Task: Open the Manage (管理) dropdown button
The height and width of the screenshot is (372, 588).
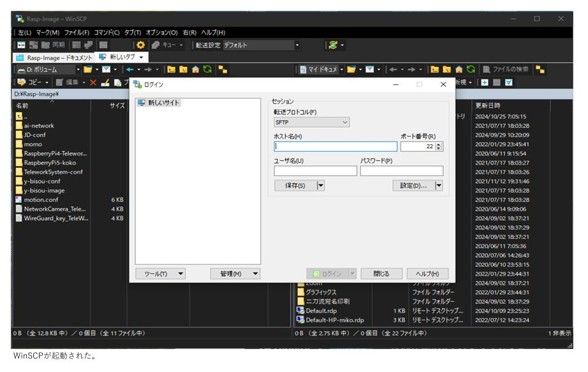Action: coord(235,274)
